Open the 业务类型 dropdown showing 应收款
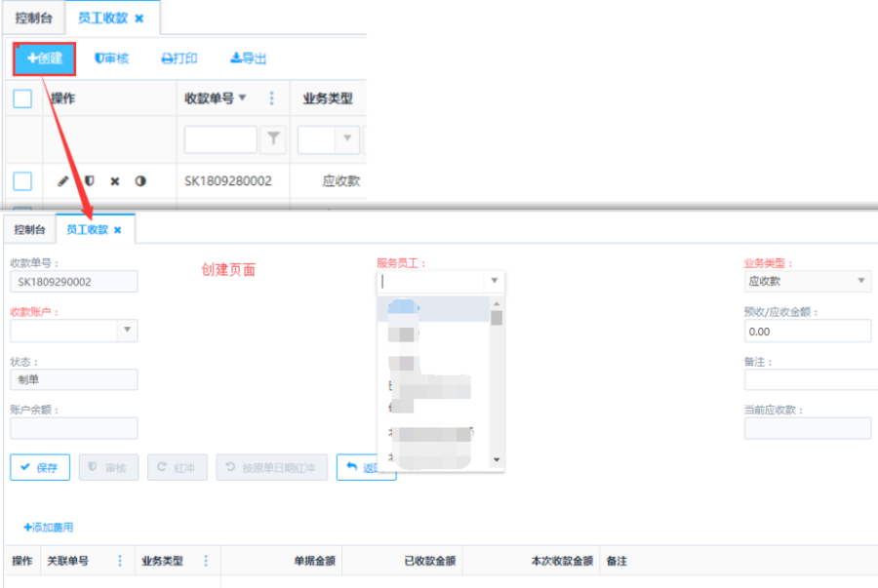This screenshot has width=878, height=588. coord(860,281)
